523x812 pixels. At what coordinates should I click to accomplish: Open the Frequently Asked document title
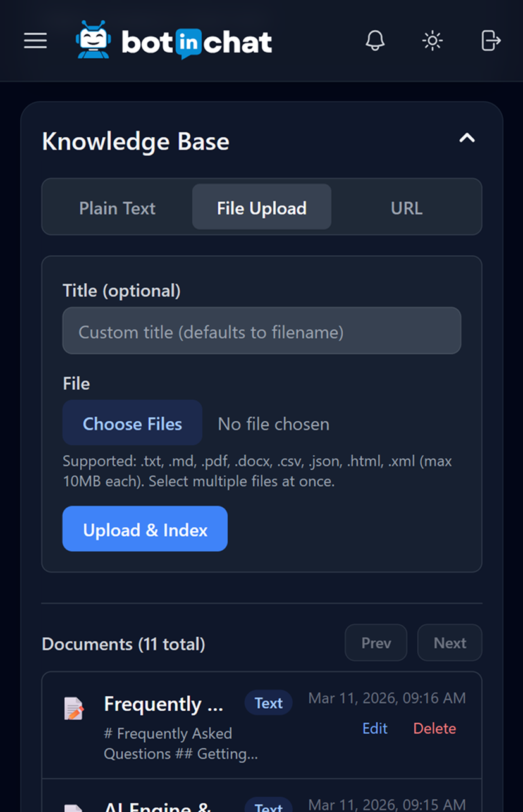(163, 704)
